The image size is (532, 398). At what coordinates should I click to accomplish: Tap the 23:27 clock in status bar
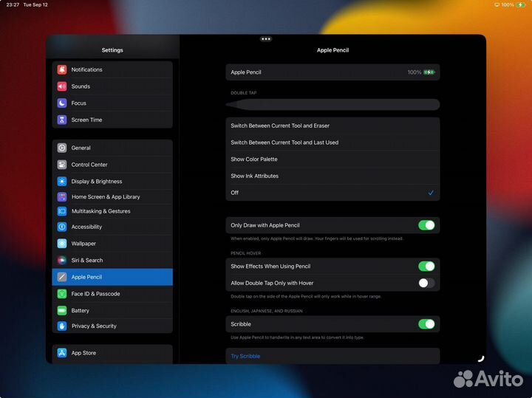click(13, 4)
